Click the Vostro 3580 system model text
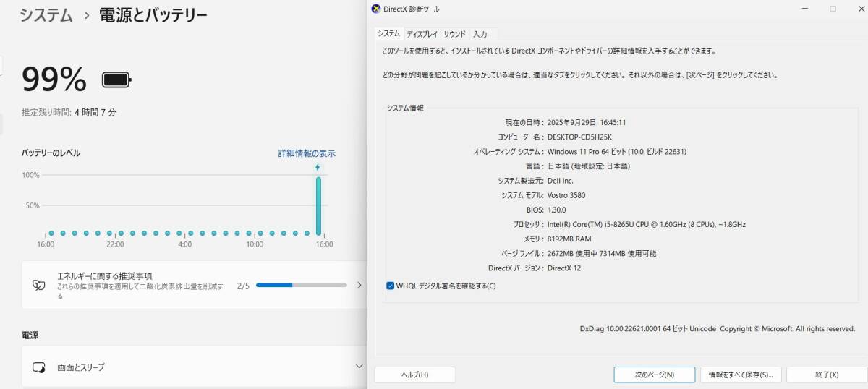The width and height of the screenshot is (868, 389). (x=566, y=195)
